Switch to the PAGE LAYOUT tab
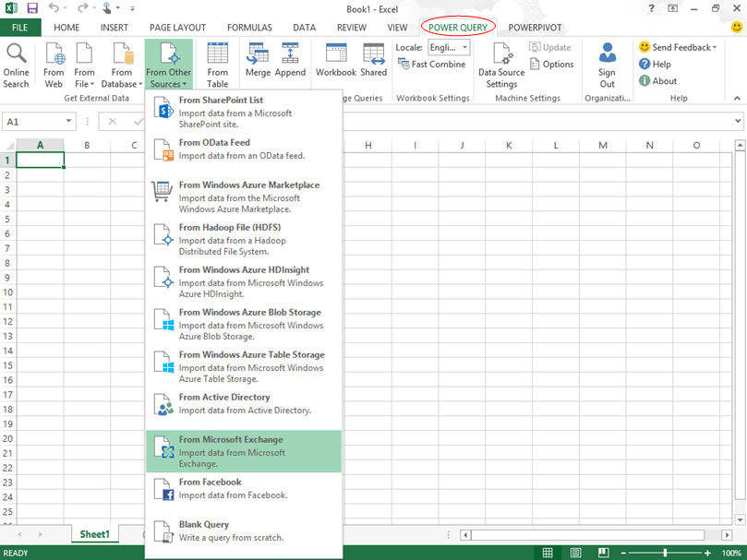Screen dimensions: 747x560 click(177, 28)
